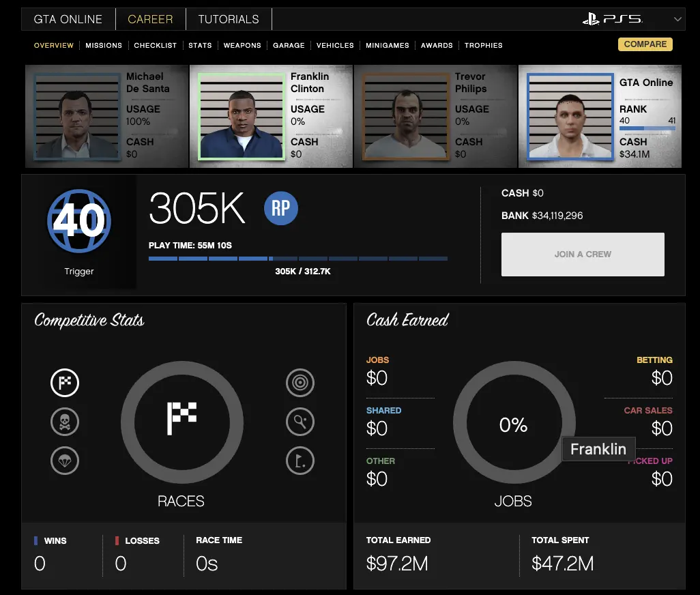
Task: Click the rank 40 to 41 progress bar
Action: (x=647, y=128)
